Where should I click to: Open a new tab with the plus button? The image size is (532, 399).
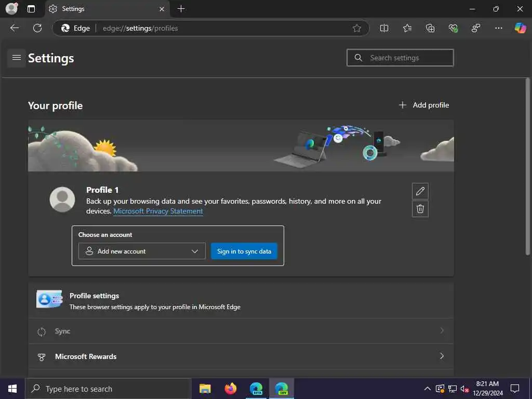pos(181,9)
